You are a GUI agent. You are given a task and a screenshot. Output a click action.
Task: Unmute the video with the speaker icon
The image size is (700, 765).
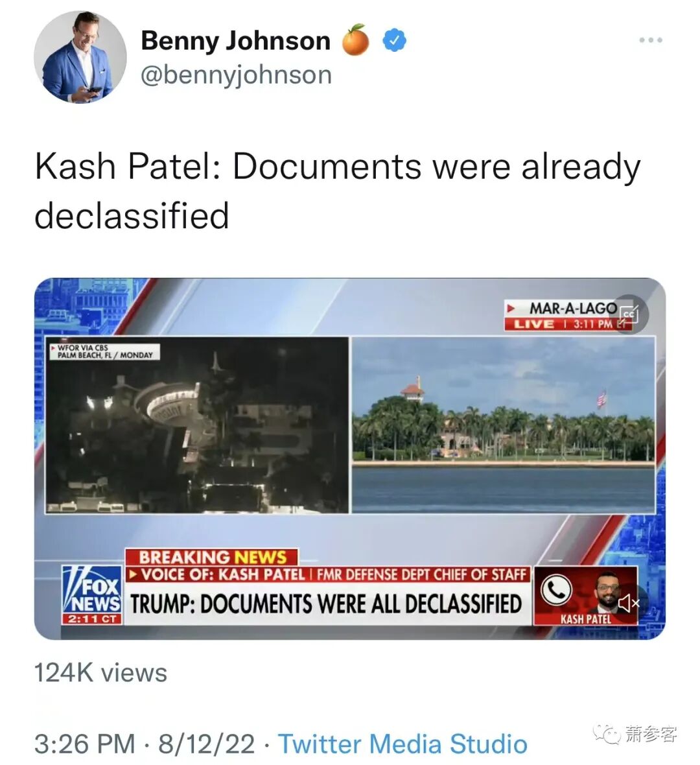point(629,603)
